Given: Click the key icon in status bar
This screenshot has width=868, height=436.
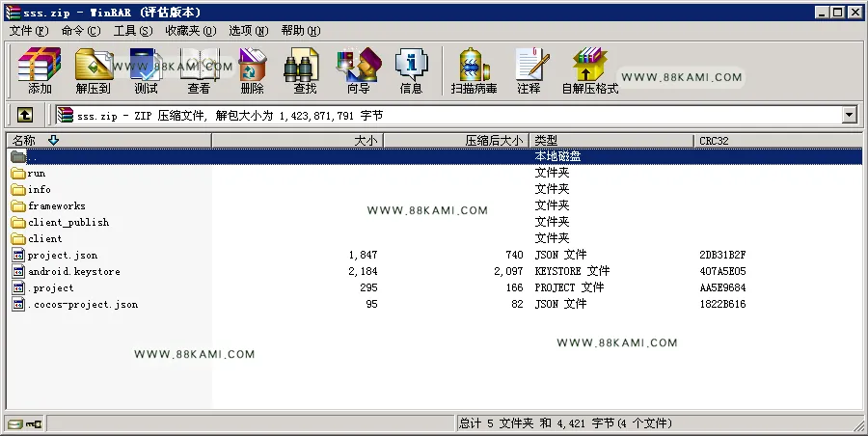Looking at the screenshot, I should pos(35,424).
